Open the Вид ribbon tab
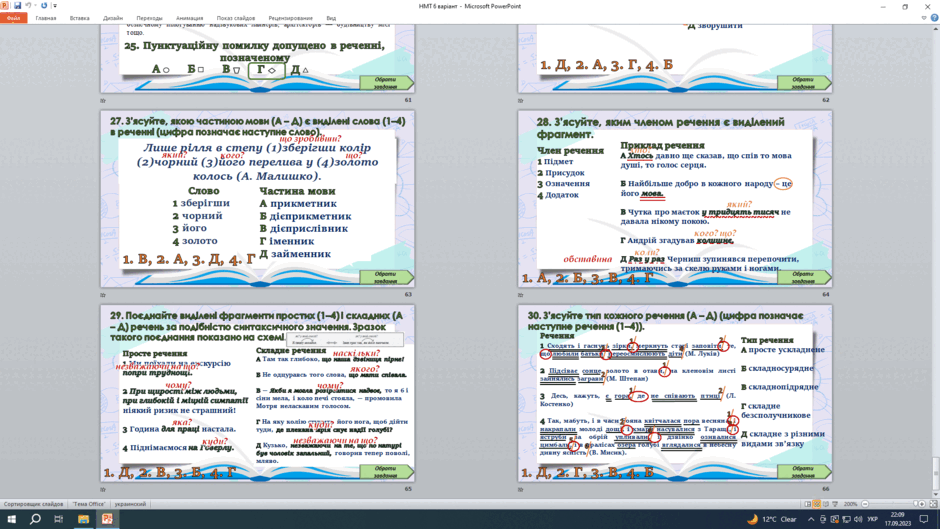Screen dimensions: 940x529 [331, 18]
